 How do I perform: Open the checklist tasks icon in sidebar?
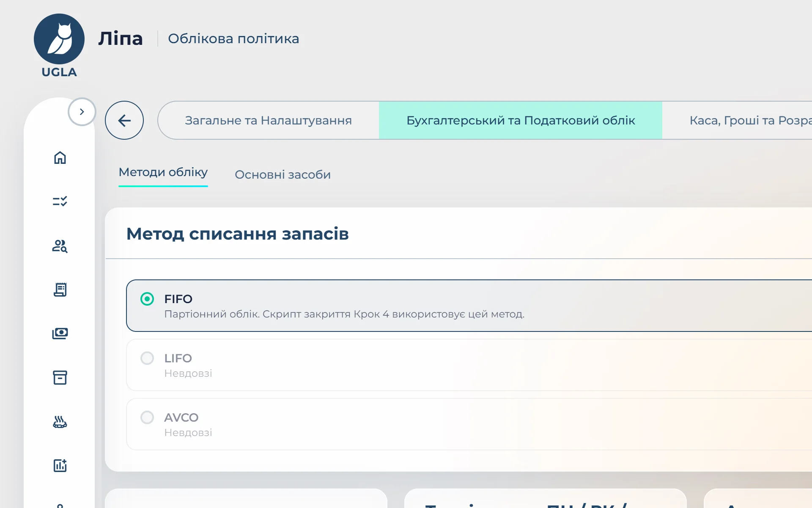[60, 201]
